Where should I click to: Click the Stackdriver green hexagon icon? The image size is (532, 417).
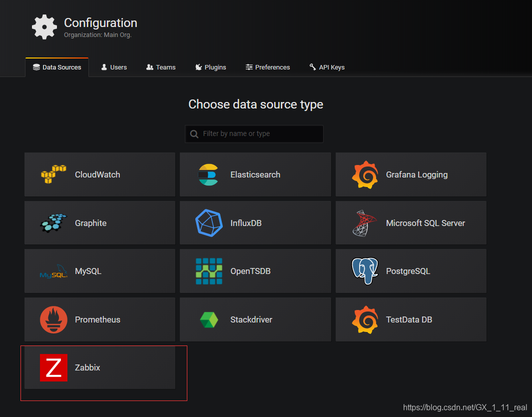[209, 319]
